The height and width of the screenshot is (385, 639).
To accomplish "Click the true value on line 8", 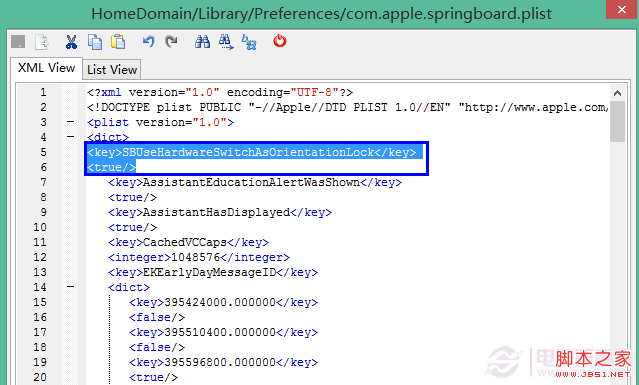I will (132, 198).
